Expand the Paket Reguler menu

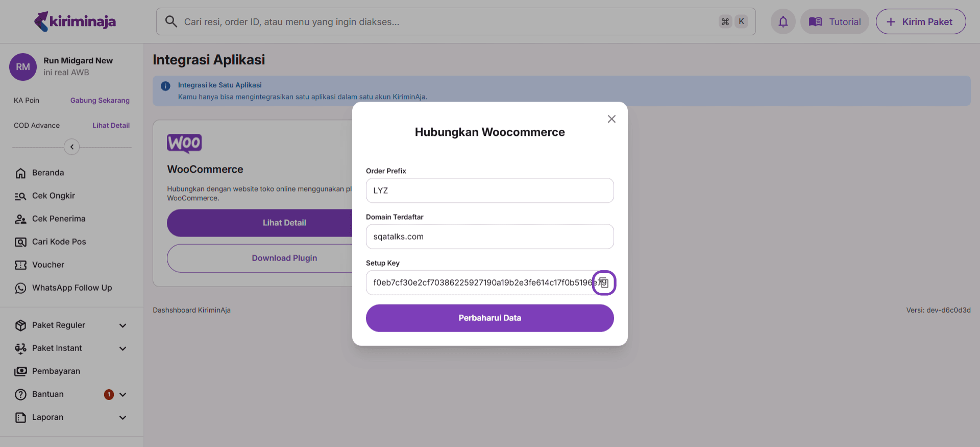122,325
